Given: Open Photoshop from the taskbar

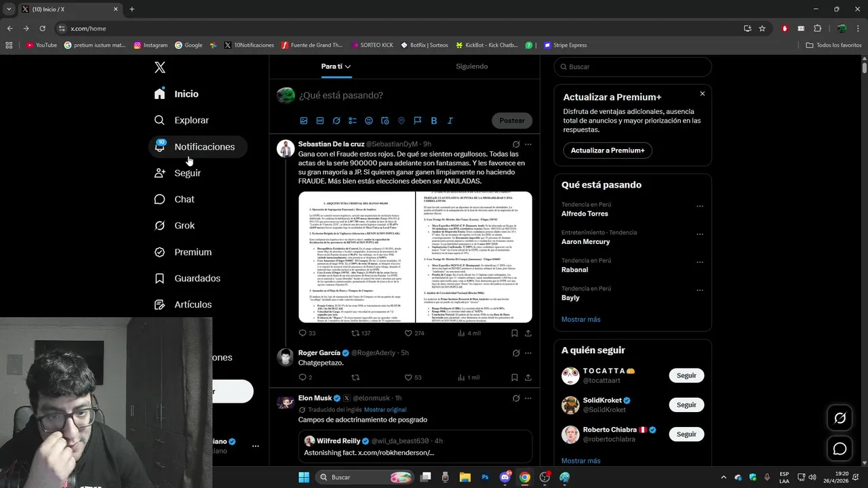Looking at the screenshot, I should click(x=485, y=477).
